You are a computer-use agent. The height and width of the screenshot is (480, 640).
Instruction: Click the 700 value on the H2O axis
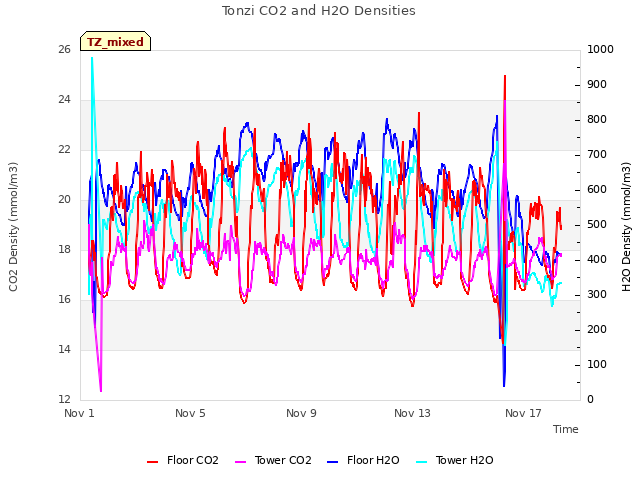597,155
